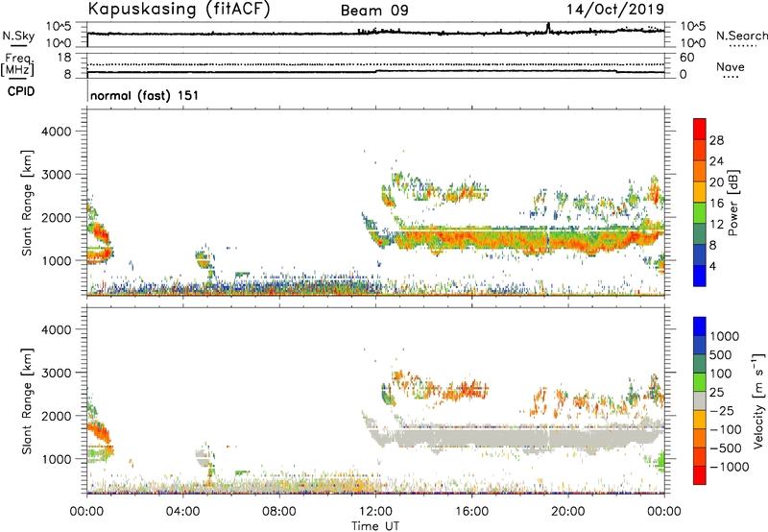Select light green 12–16 dB Power bar segment
This screenshot has width=768, height=532.
(700, 213)
